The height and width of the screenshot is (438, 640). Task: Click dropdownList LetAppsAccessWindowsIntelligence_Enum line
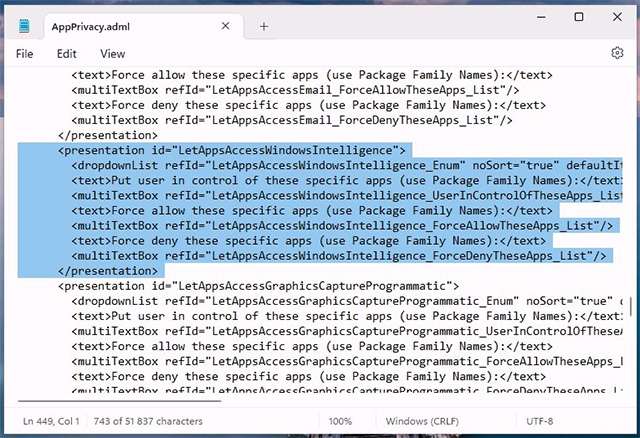347,165
